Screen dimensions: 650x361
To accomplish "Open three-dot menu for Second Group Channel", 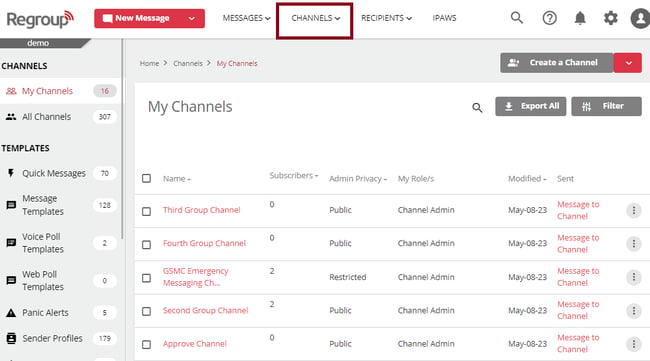I will 633,310.
